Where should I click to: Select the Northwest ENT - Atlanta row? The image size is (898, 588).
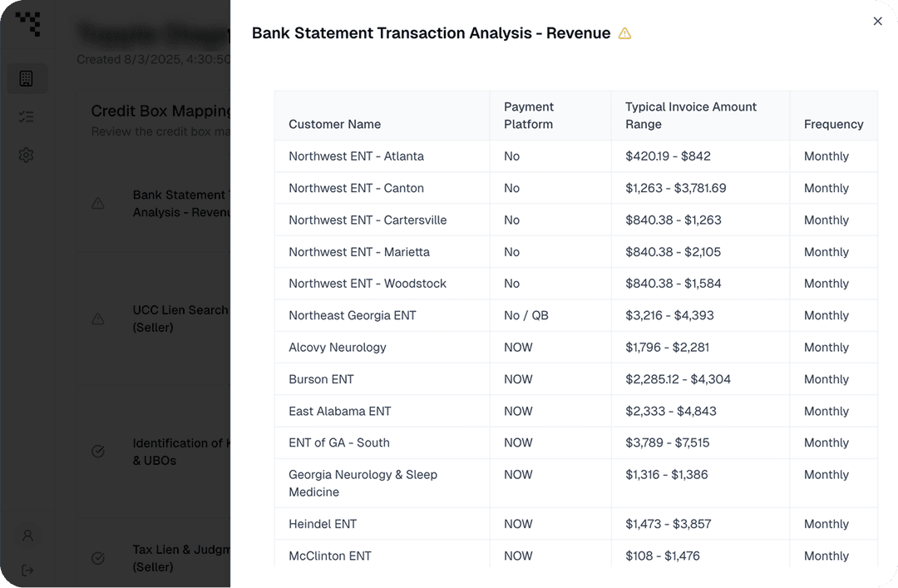575,156
